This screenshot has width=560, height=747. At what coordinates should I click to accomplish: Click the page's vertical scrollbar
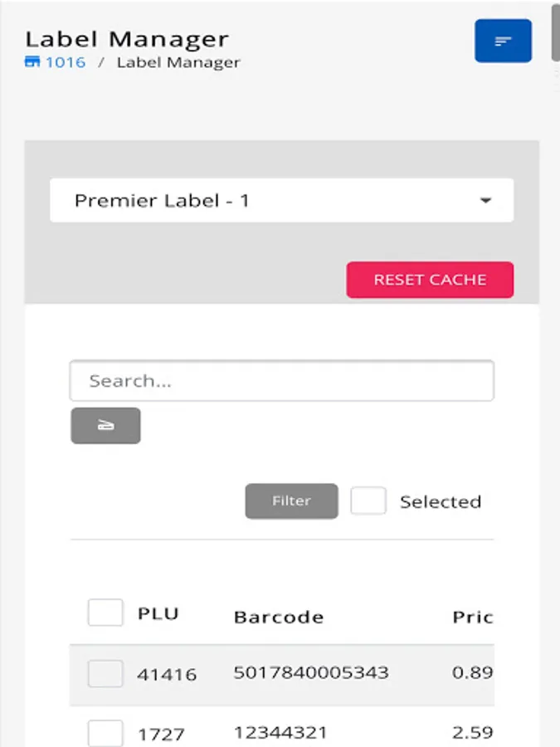pos(555,33)
